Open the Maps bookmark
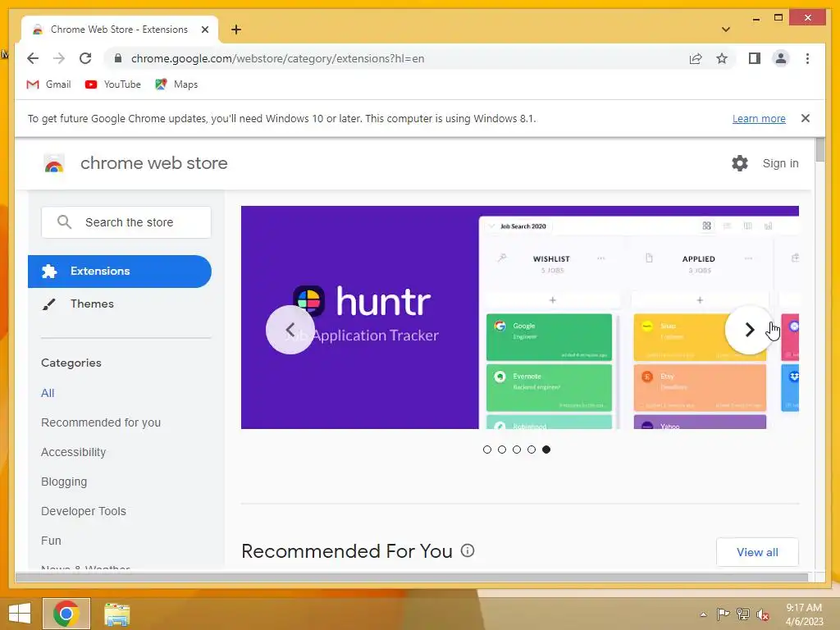Screen dimensions: 840x630 (176, 84)
